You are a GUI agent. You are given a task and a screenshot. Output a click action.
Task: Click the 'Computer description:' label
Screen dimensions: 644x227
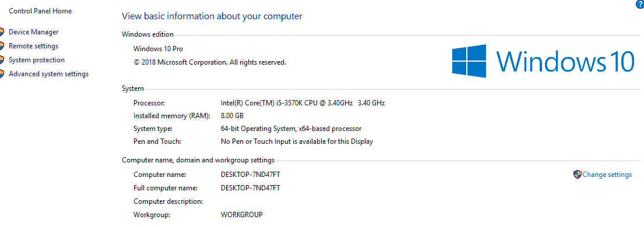[168, 201]
